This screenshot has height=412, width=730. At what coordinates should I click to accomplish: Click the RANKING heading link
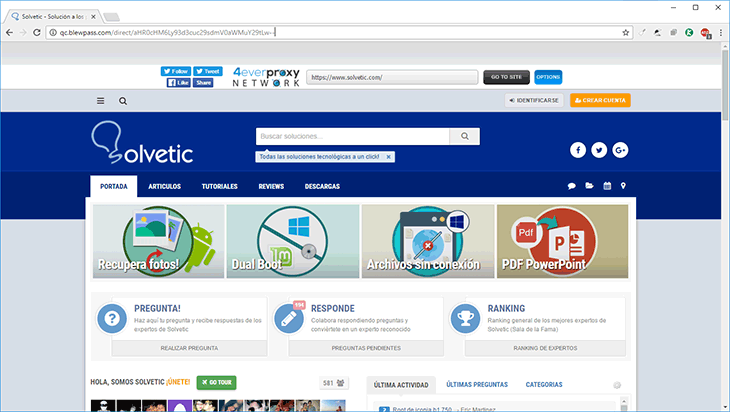coord(506,308)
